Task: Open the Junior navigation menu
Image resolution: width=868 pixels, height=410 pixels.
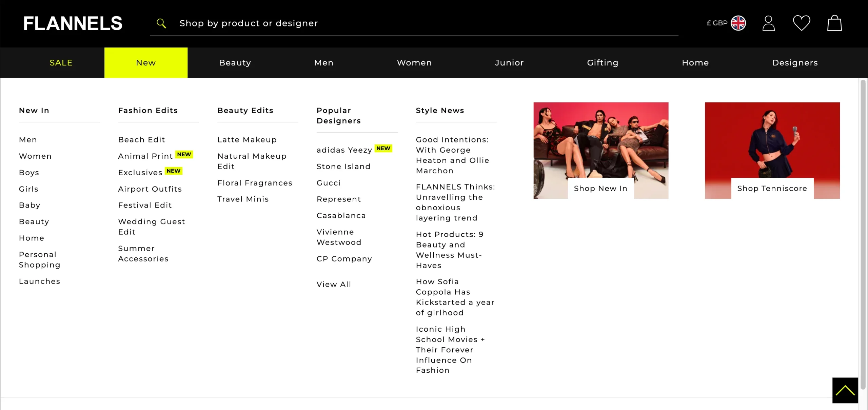Action: (509, 63)
